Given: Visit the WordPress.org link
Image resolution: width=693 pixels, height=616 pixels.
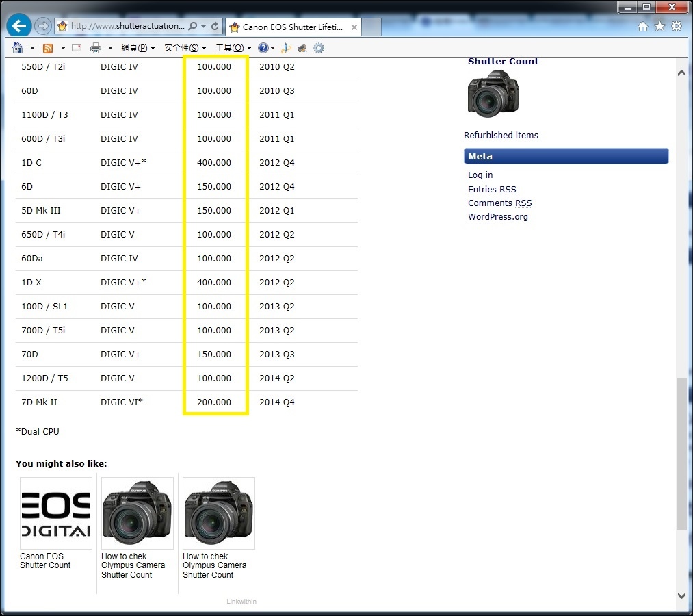Looking at the screenshot, I should click(497, 217).
